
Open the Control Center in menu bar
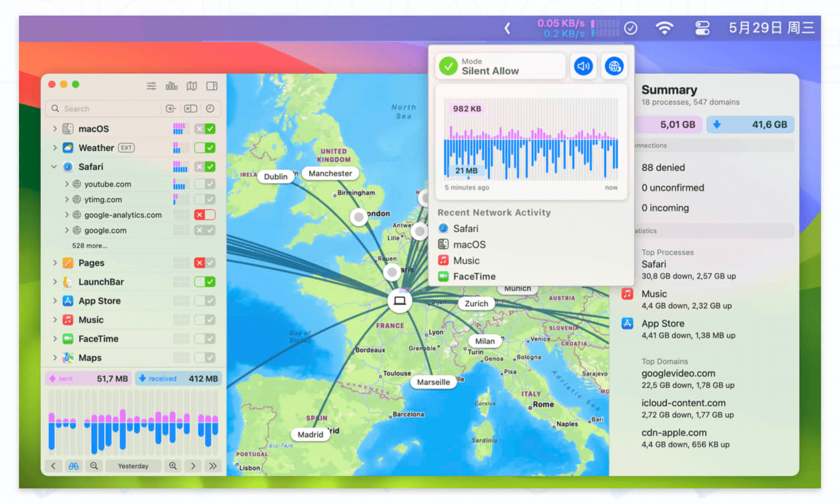click(x=702, y=28)
